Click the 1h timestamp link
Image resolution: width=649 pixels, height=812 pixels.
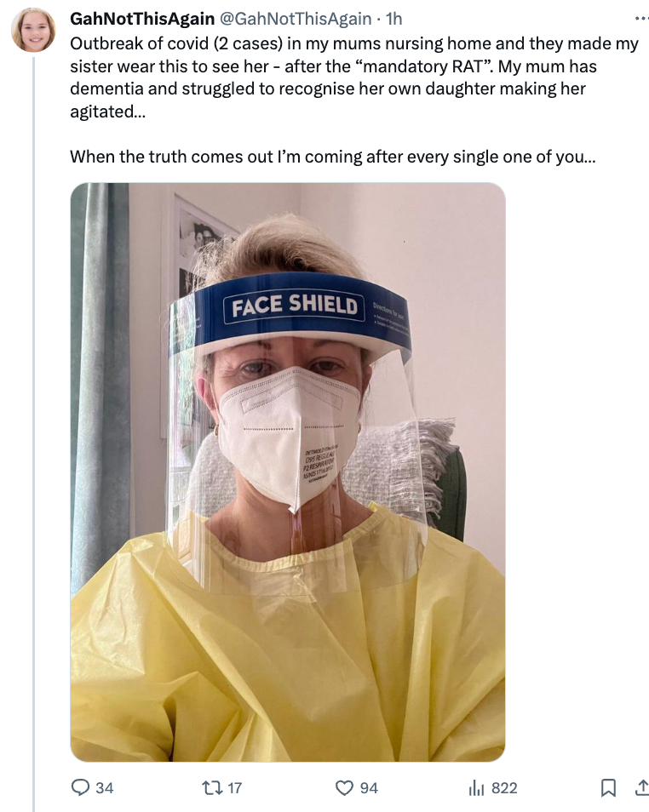pyautogui.click(x=394, y=19)
